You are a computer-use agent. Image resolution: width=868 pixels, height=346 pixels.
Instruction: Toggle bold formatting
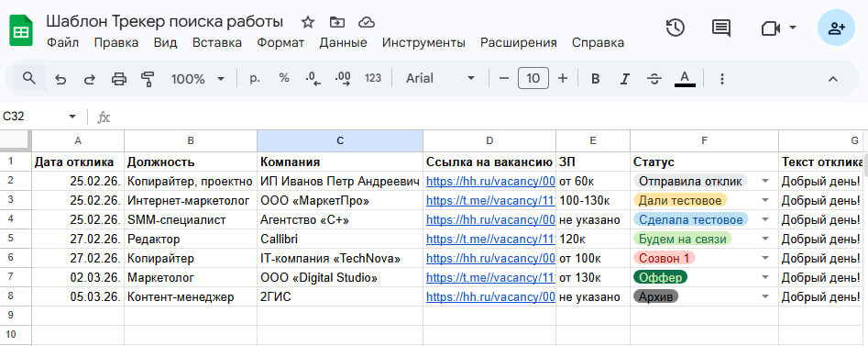pyautogui.click(x=596, y=79)
